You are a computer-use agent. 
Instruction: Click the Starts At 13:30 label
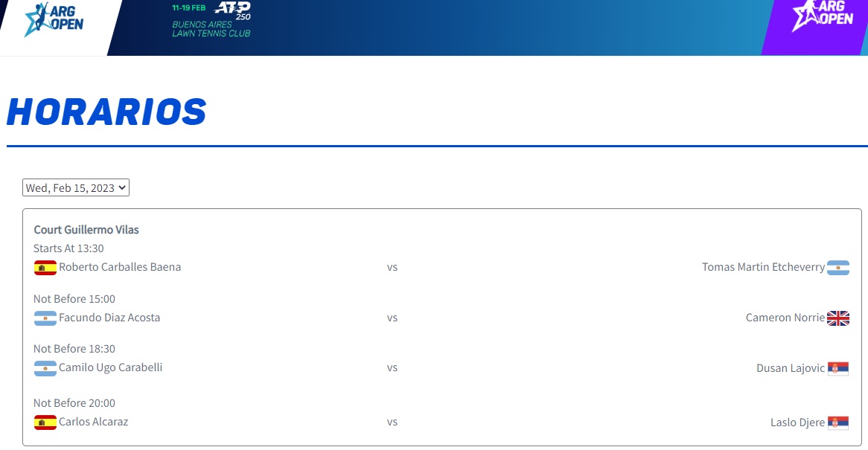click(x=68, y=248)
